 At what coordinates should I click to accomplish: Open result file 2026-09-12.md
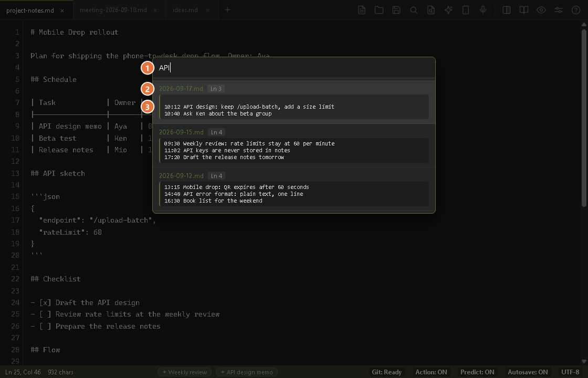[181, 176]
